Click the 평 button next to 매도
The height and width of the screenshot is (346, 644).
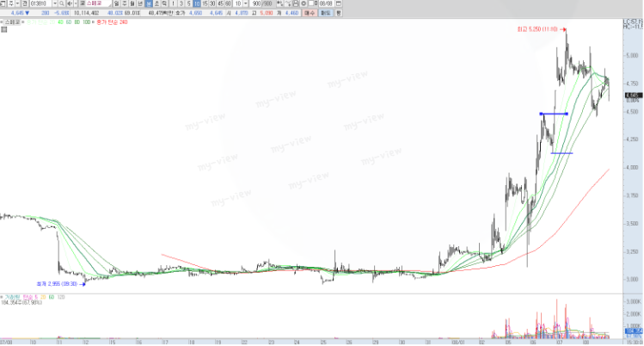pos(339,13)
